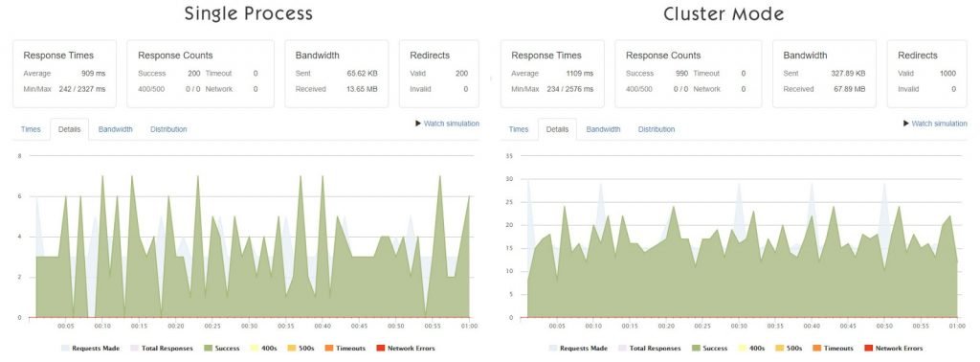The image size is (980, 362).
Task: Click the 909 ms average response value
Action: [94, 73]
